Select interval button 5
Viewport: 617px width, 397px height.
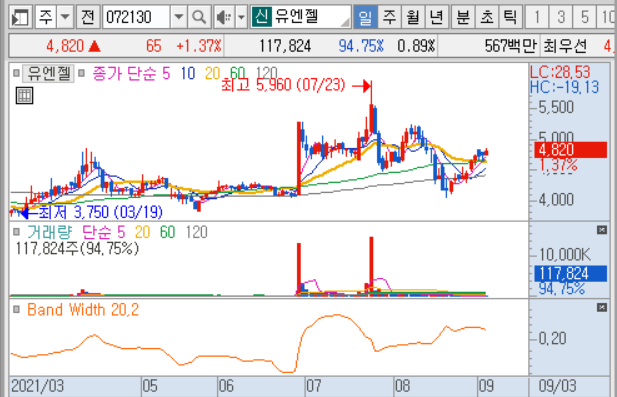584,17
